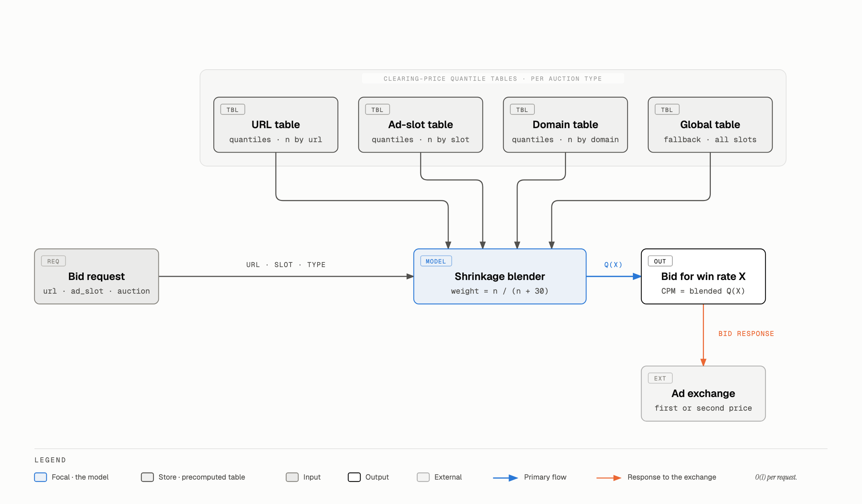Click 'url · ad_slot · auction' text
The width and height of the screenshot is (862, 504).
click(96, 291)
